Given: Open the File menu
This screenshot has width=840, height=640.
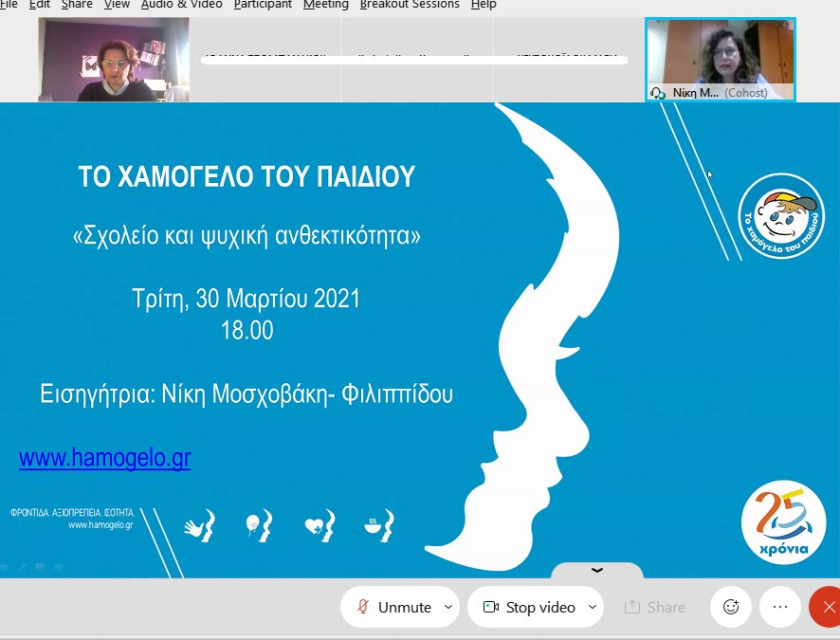Looking at the screenshot, I should (x=9, y=5).
